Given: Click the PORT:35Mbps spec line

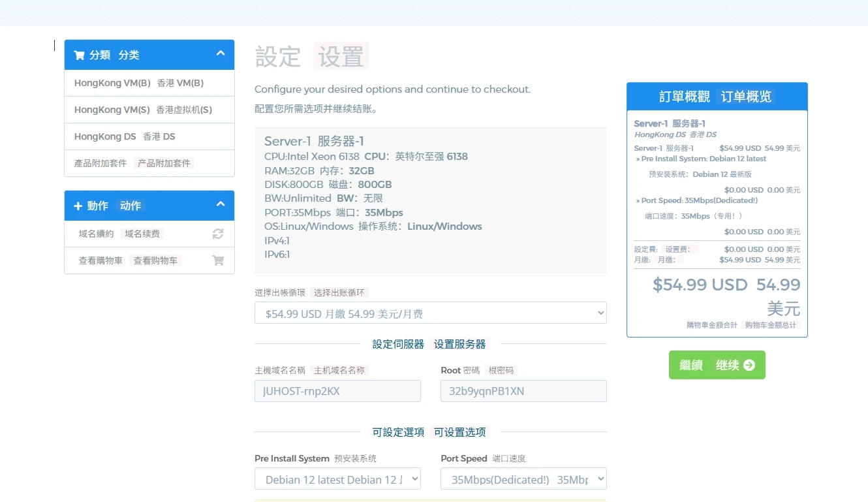Looking at the screenshot, I should (x=333, y=213).
